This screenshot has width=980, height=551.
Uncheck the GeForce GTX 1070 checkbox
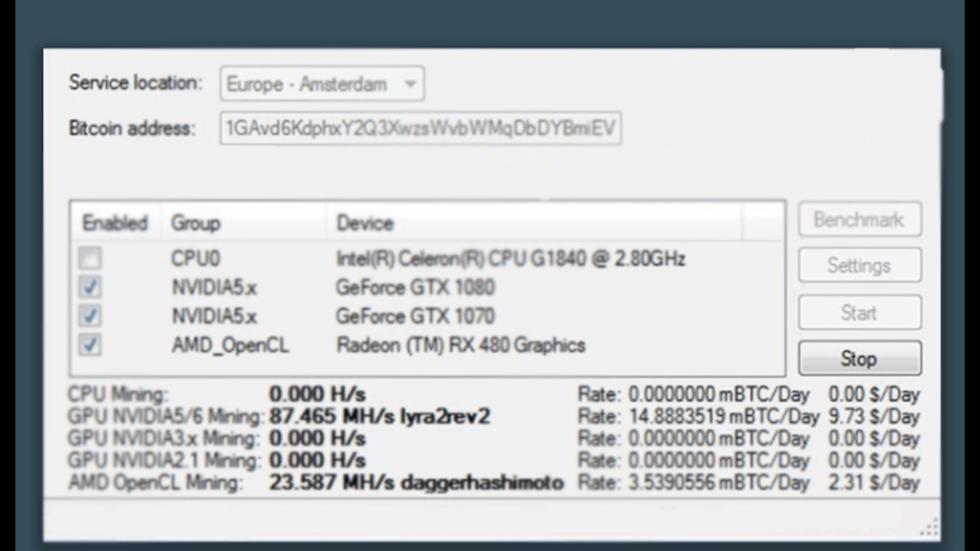[x=90, y=316]
